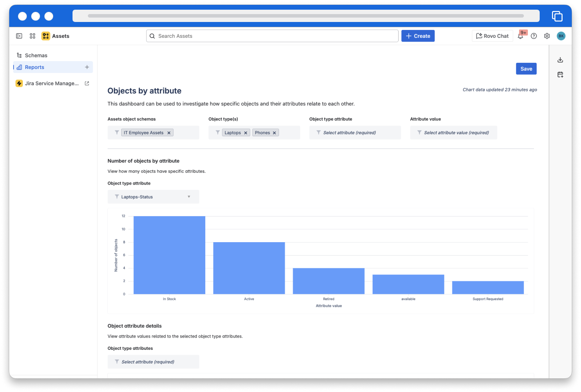Open the help question mark icon
581x392 pixels.
pyautogui.click(x=534, y=36)
